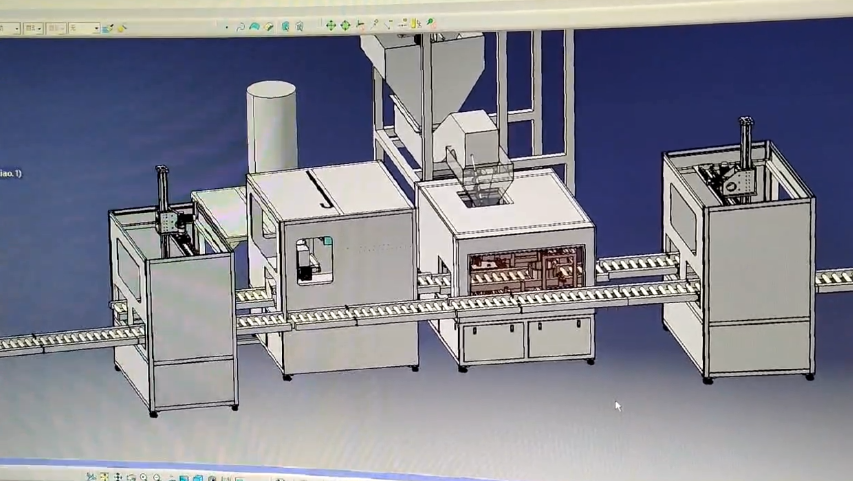Activate the Pan tool in bottom toolbar

coord(118,478)
